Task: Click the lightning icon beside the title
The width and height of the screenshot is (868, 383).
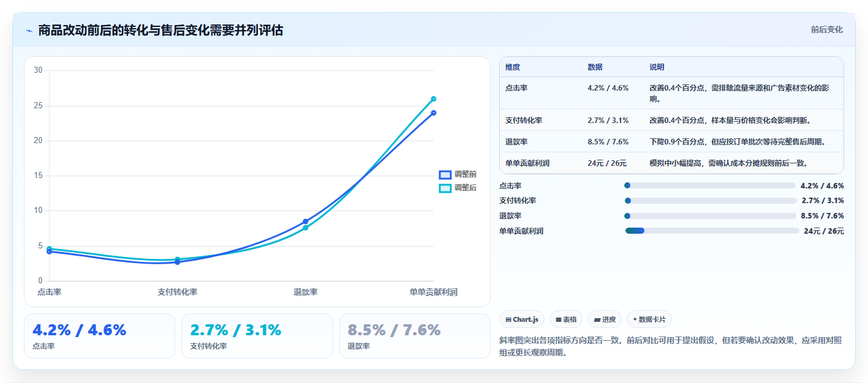Action: (29, 30)
